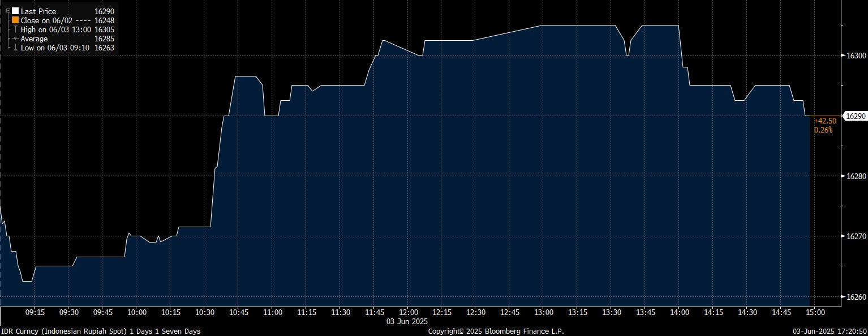The width and height of the screenshot is (868, 336).
Task: Click the Low marker icon in legend
Action: [x=15, y=48]
